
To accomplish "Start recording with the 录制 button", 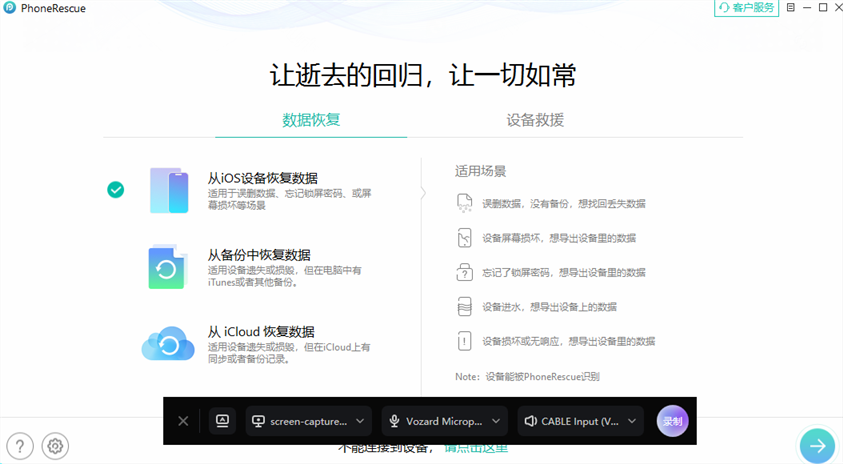I will (x=673, y=421).
